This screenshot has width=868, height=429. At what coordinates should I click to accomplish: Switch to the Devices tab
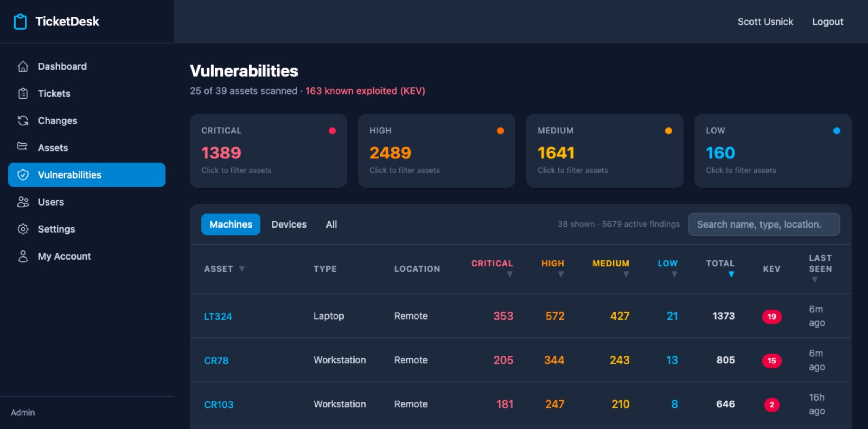click(x=289, y=225)
